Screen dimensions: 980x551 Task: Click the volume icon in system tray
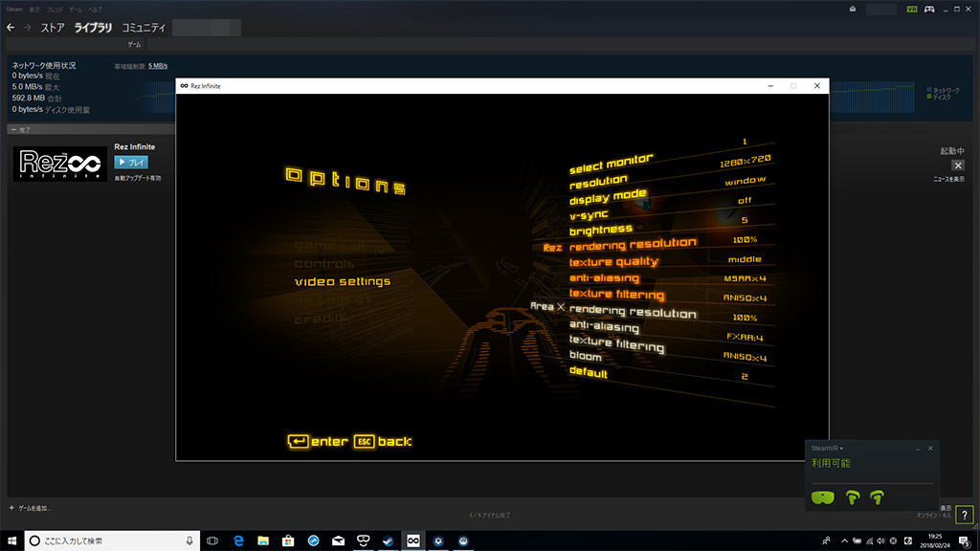pyautogui.click(x=880, y=541)
